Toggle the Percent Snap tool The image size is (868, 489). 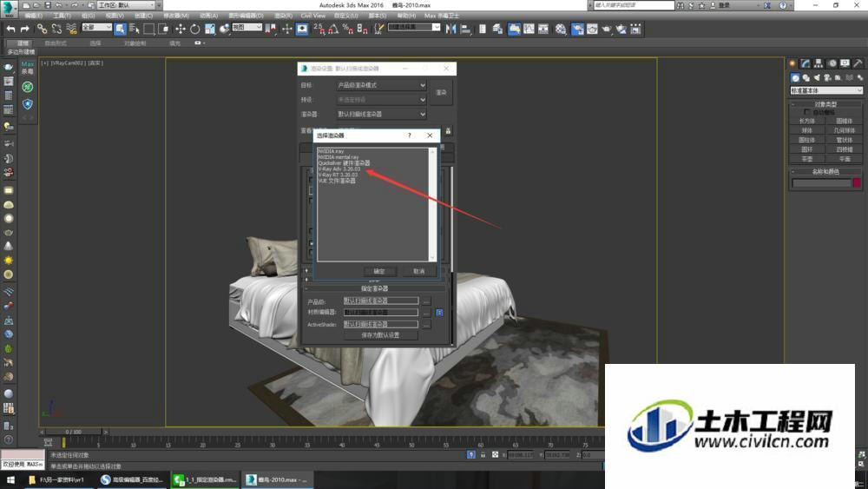click(x=348, y=29)
